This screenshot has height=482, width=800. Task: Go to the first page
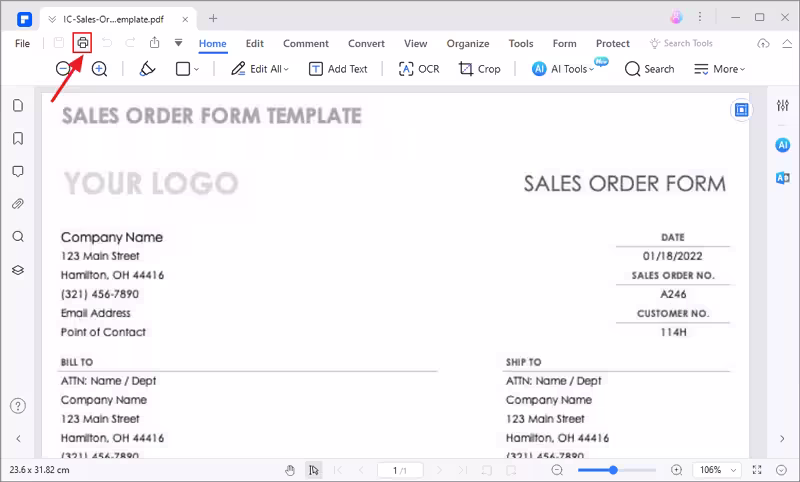point(338,470)
